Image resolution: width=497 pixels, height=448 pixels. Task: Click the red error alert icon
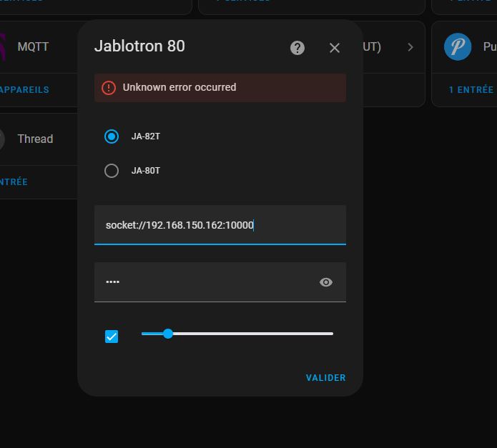(x=109, y=88)
